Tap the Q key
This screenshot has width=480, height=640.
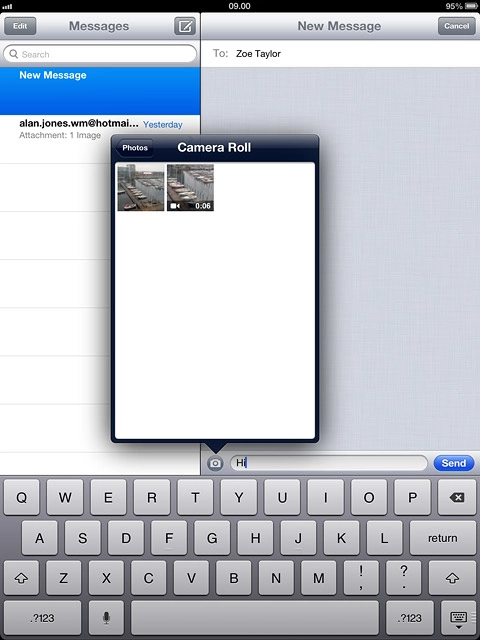pos(22,497)
